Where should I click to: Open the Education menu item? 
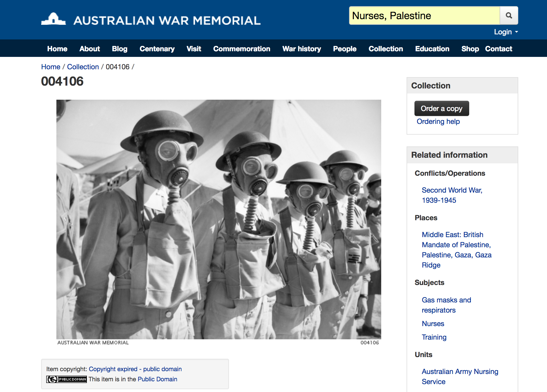coord(432,49)
